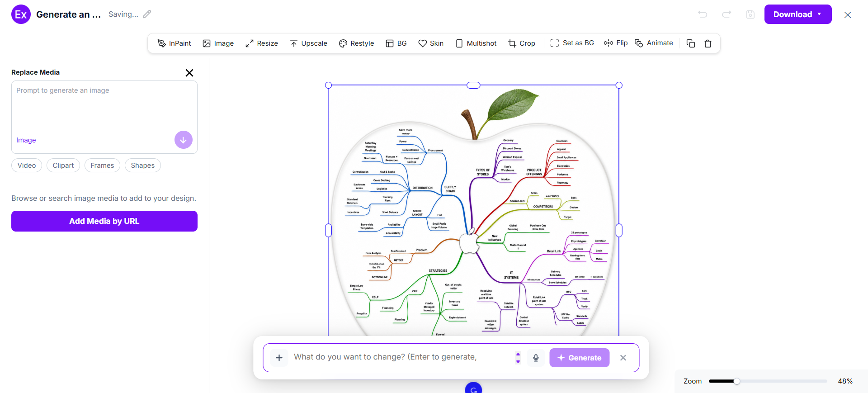Screen dimensions: 868x393
Task: Click the Ex logo avatar
Action: coord(21,14)
